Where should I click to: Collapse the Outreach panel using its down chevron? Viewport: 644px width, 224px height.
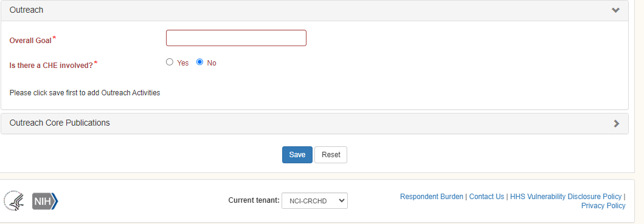[615, 10]
